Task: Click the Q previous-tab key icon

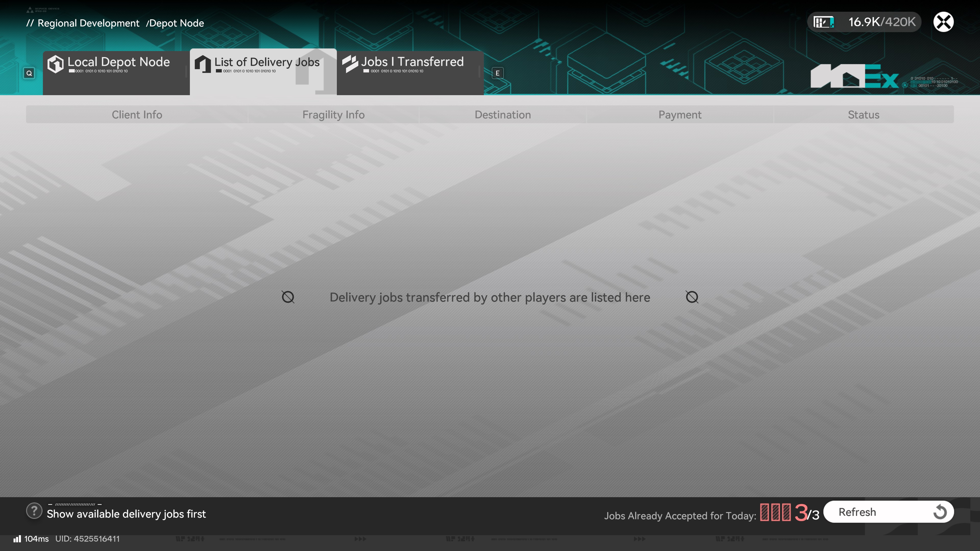Action: [x=29, y=73]
